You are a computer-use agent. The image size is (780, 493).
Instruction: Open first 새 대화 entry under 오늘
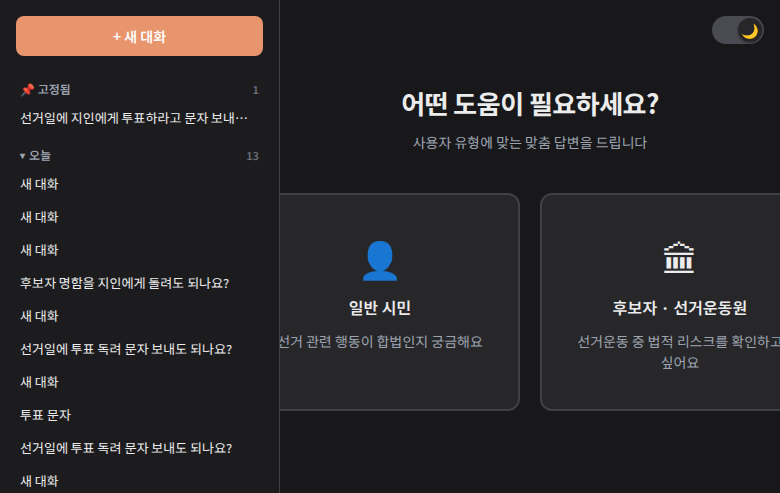tap(39, 184)
